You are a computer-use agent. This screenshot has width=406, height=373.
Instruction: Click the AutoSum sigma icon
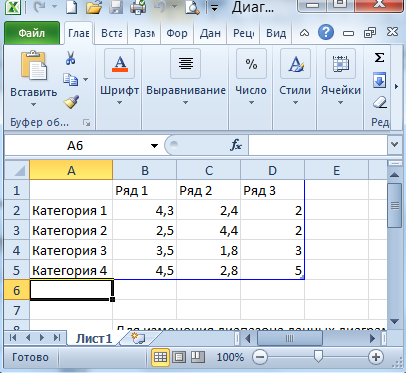(379, 58)
